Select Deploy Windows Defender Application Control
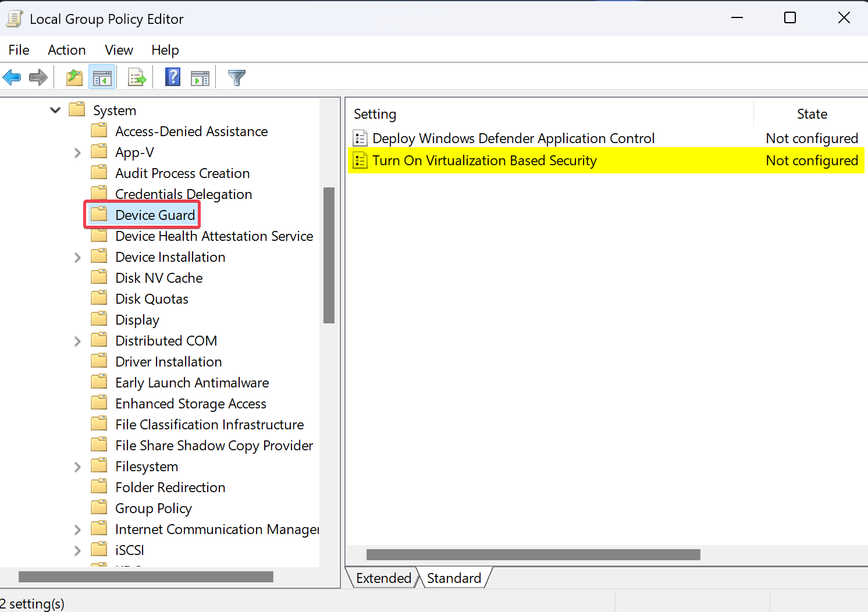The height and width of the screenshot is (612, 868). (x=513, y=138)
